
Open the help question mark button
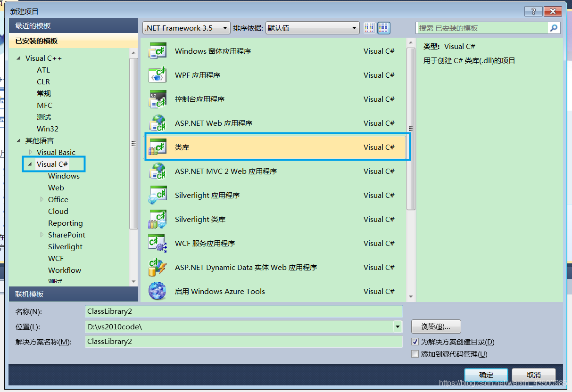click(533, 11)
